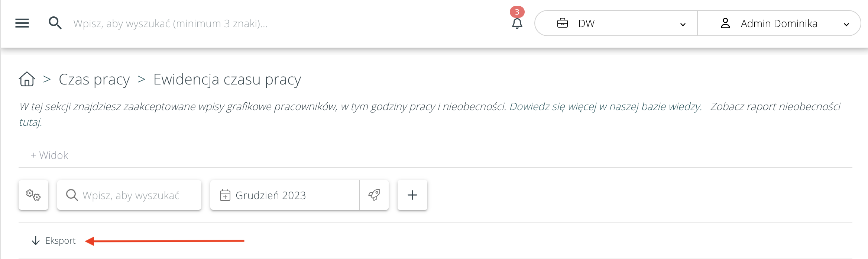Click Ewidencja czasu pracy breadcrumb
The width and height of the screenshot is (868, 259).
pyautogui.click(x=227, y=79)
